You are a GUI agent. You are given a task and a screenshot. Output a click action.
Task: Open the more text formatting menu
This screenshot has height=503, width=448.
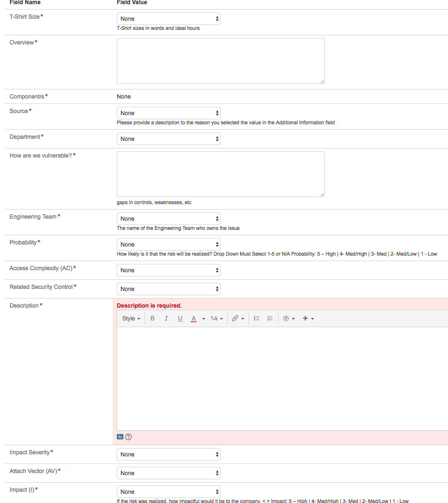tap(217, 318)
